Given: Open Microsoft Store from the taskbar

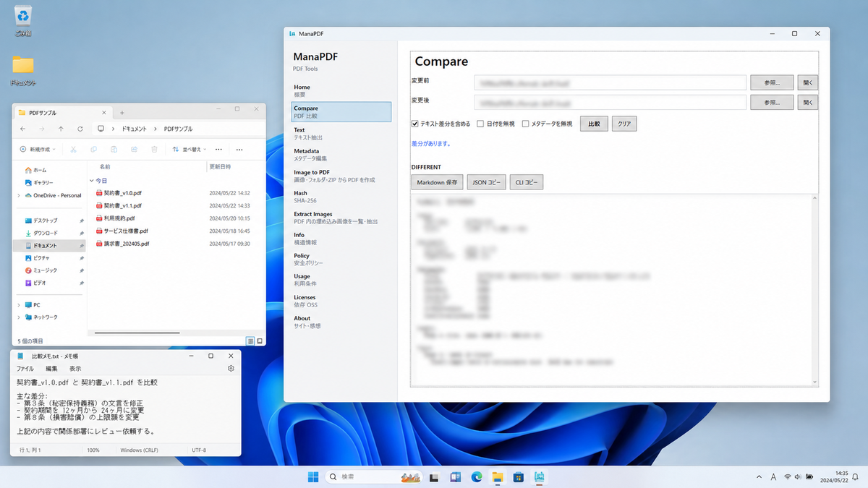Looking at the screenshot, I should [x=519, y=477].
